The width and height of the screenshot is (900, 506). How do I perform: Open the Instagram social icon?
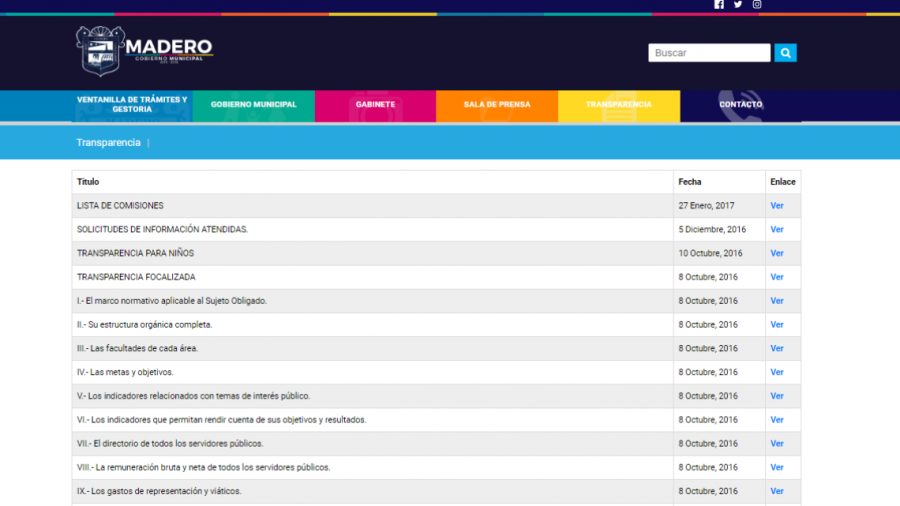pos(757,5)
